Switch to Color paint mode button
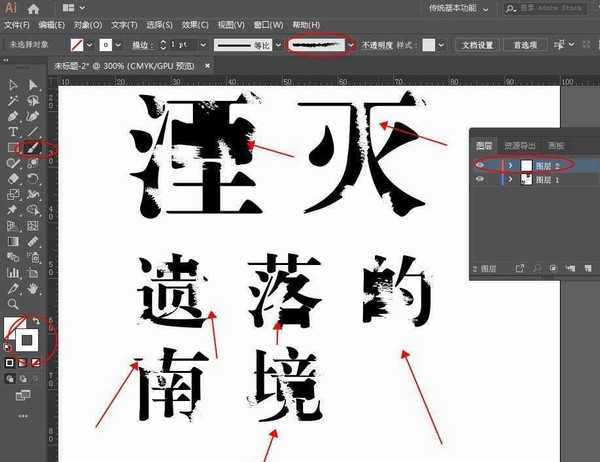The height and width of the screenshot is (462, 600). (10, 362)
